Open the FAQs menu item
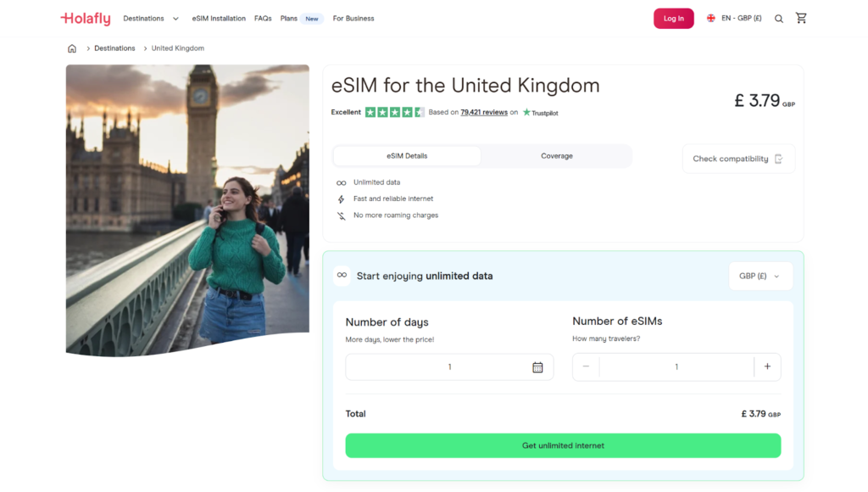 (x=263, y=18)
